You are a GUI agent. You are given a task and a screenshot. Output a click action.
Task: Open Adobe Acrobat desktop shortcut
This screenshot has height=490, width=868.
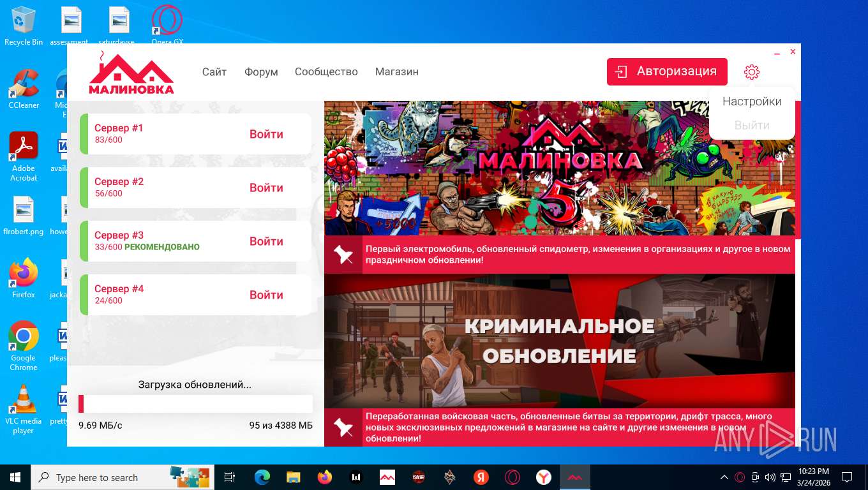click(x=24, y=156)
